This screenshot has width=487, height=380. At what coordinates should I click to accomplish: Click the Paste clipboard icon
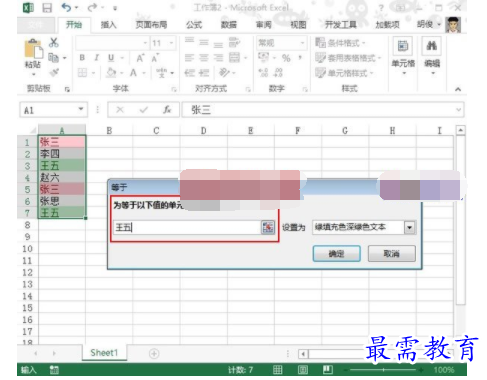[33, 49]
